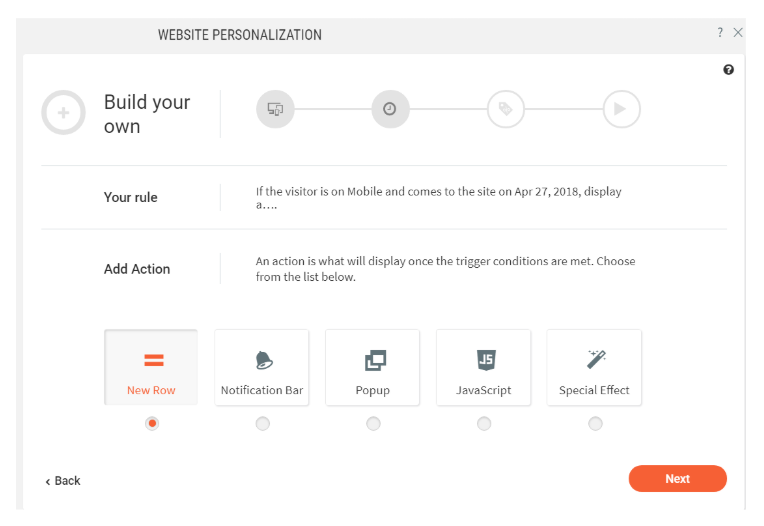The width and height of the screenshot is (764, 526).
Task: Click the clock step icon in the progress tracker
Action: point(390,109)
